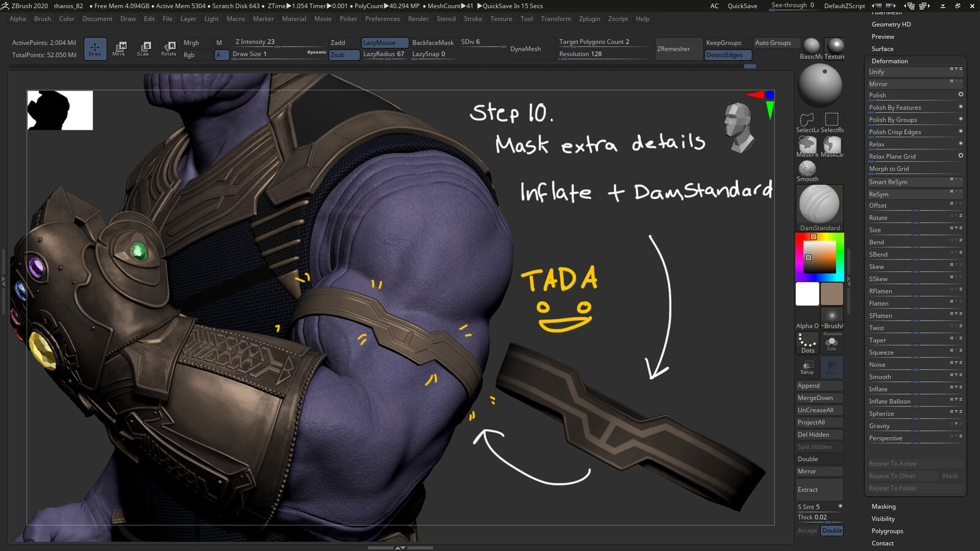Click the QuickSave button
Viewport: 980px width, 551px height.
(x=742, y=6)
